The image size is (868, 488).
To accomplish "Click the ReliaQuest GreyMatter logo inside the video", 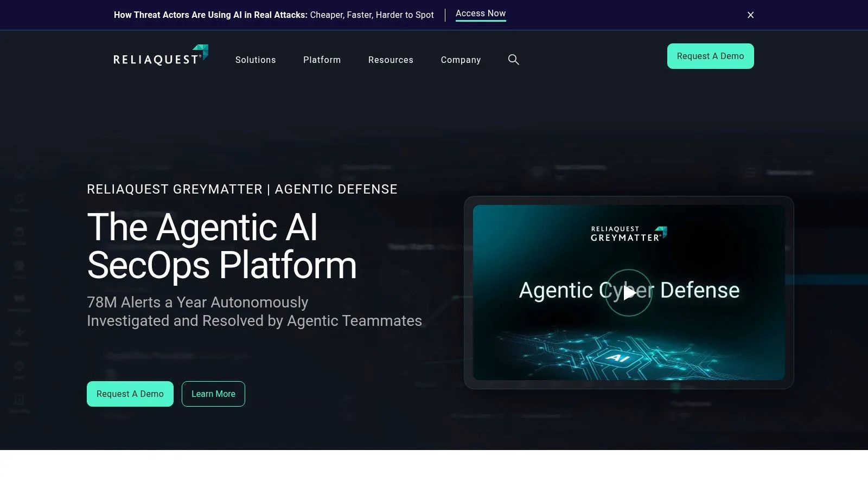I will click(629, 234).
